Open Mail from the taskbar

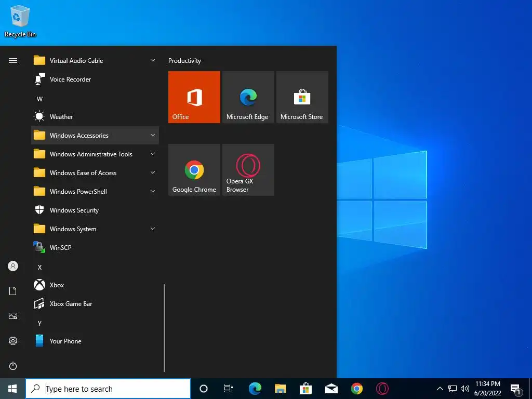coord(331,389)
